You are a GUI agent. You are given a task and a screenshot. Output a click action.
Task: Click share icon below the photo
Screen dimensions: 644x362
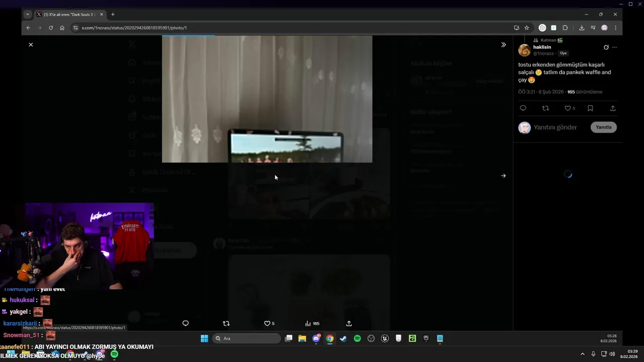coord(349,323)
